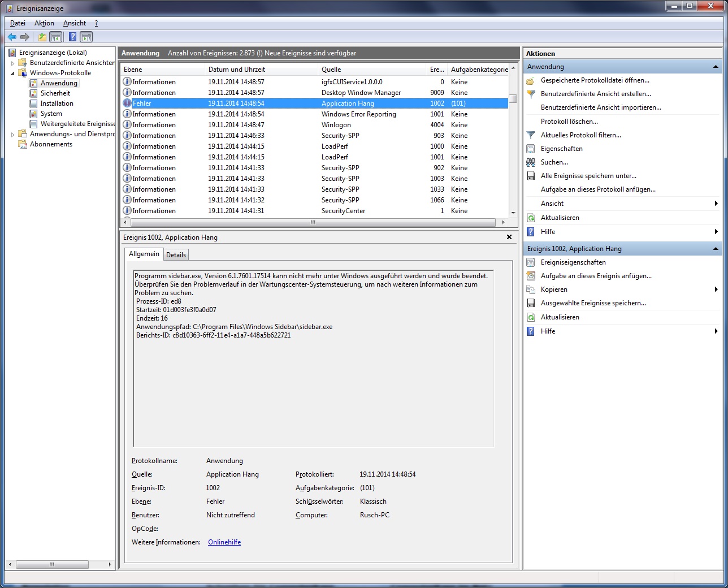Click Aktualisieren in the Ereignis 1002 actions section

[x=560, y=317]
